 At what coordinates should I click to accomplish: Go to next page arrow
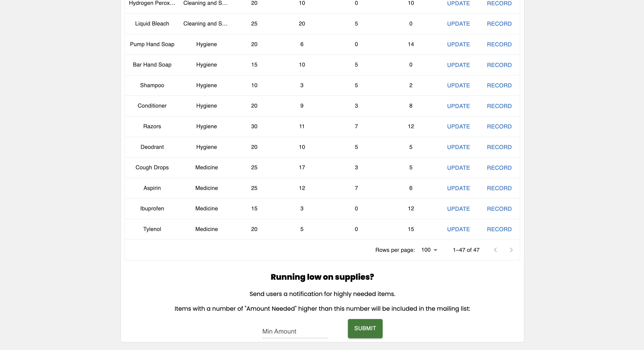(511, 250)
